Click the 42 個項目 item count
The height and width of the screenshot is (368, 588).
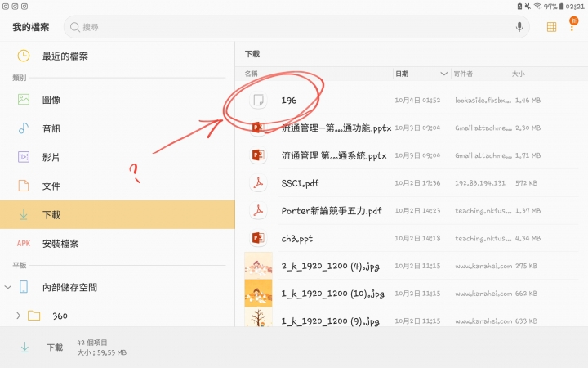92,343
